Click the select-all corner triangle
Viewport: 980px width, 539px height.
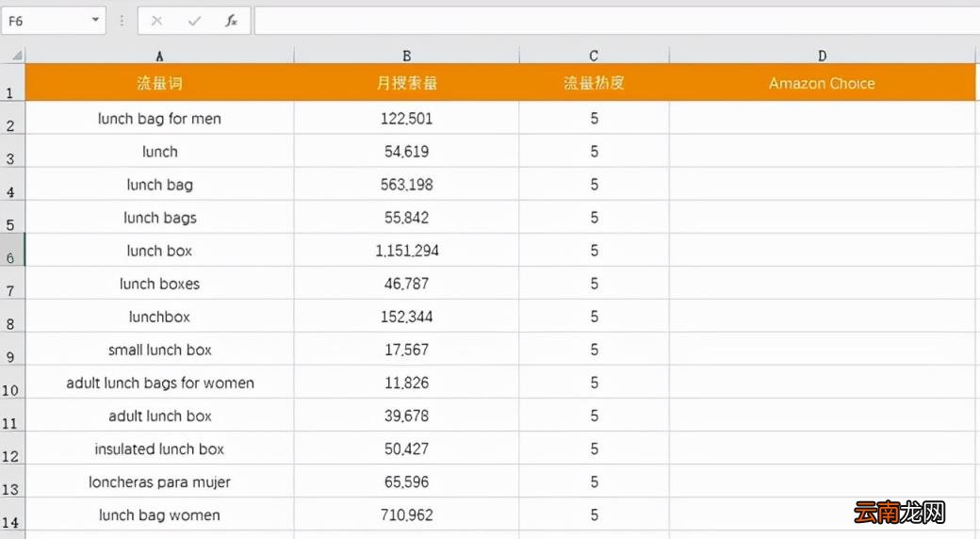pyautogui.click(x=18, y=56)
